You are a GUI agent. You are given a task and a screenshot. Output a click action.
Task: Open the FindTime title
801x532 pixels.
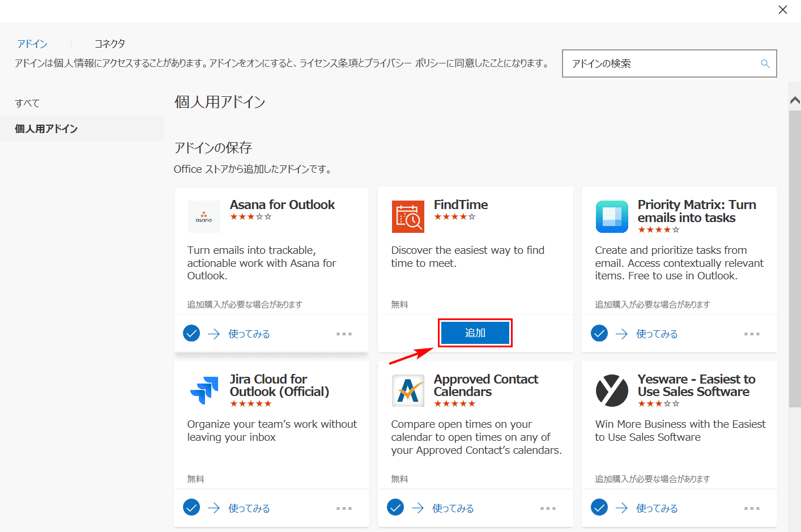[x=461, y=205]
